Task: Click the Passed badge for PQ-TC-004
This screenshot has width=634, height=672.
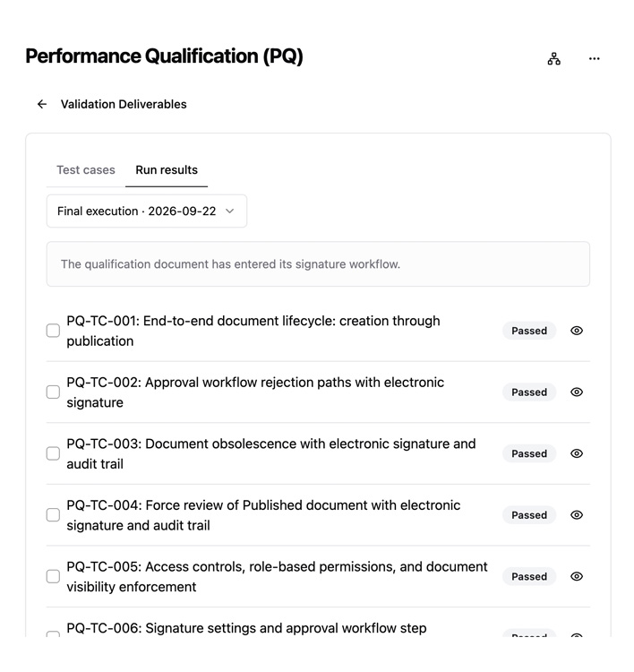Action: coord(529,514)
